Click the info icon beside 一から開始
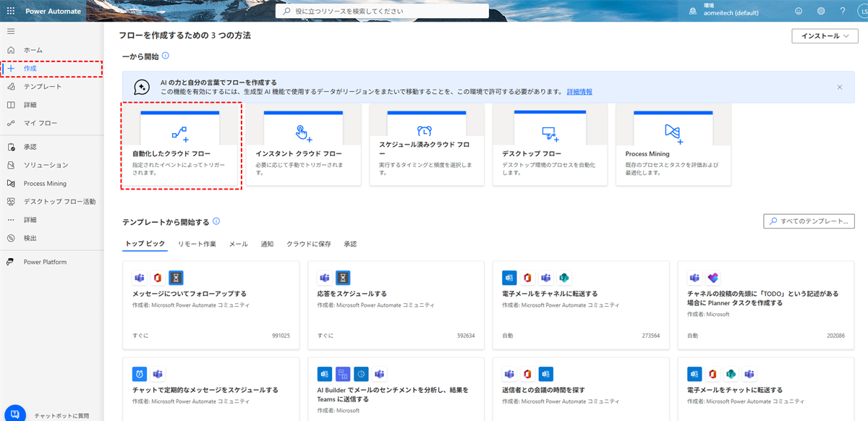The height and width of the screenshot is (421, 868). pos(166,56)
